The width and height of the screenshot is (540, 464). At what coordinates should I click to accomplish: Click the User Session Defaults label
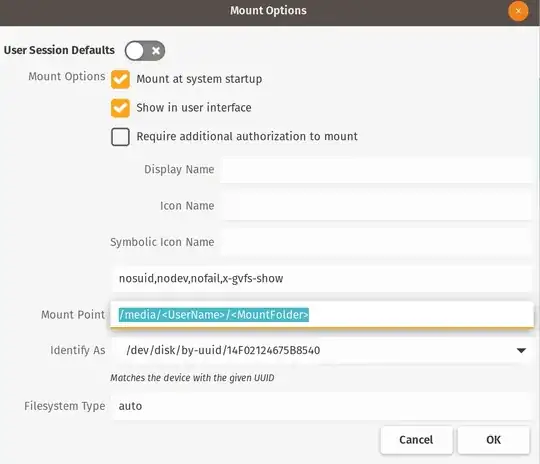click(x=59, y=50)
